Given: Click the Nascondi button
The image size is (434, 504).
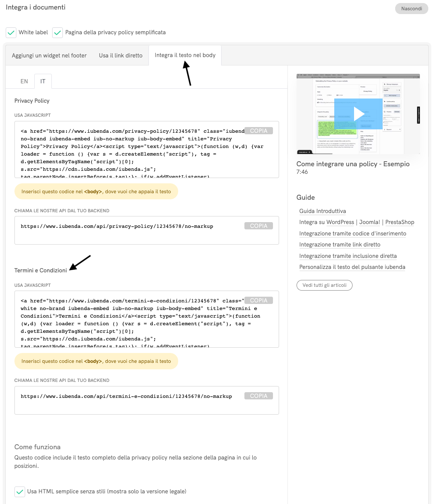Looking at the screenshot, I should [x=411, y=9].
